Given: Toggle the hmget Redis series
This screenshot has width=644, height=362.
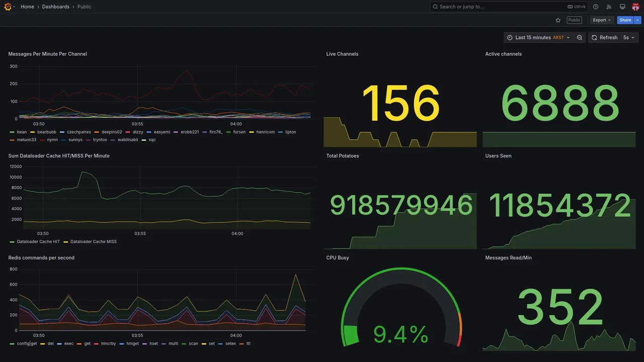Looking at the screenshot, I should click(132, 344).
